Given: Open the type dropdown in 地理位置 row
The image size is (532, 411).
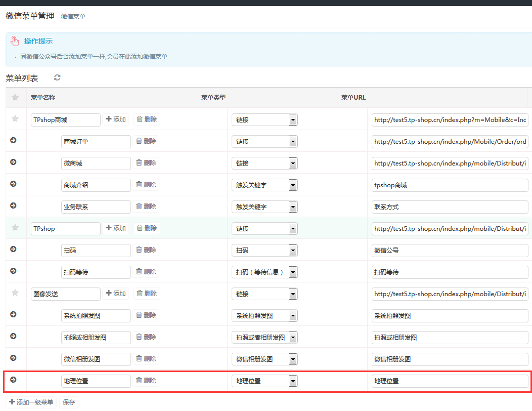Looking at the screenshot, I should click(x=292, y=381).
